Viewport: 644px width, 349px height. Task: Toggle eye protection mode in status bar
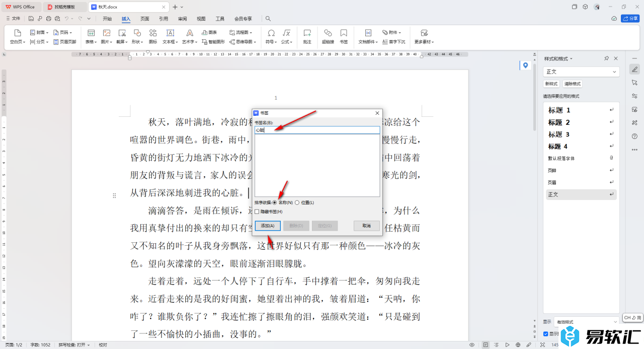click(472, 345)
